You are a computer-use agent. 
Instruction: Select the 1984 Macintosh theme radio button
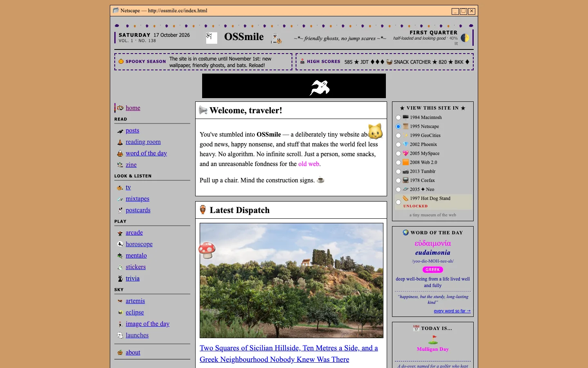tap(398, 118)
